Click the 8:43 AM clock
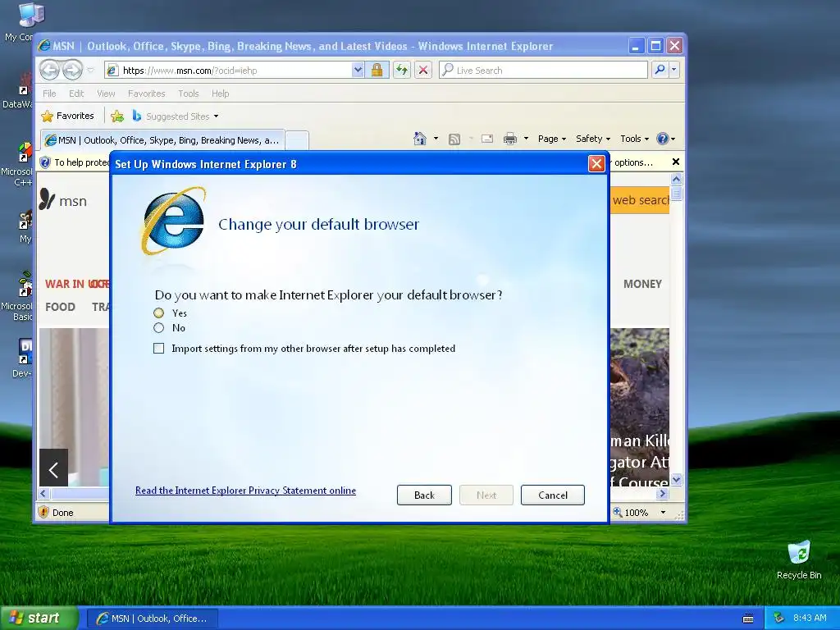This screenshot has width=840, height=630. (x=810, y=619)
